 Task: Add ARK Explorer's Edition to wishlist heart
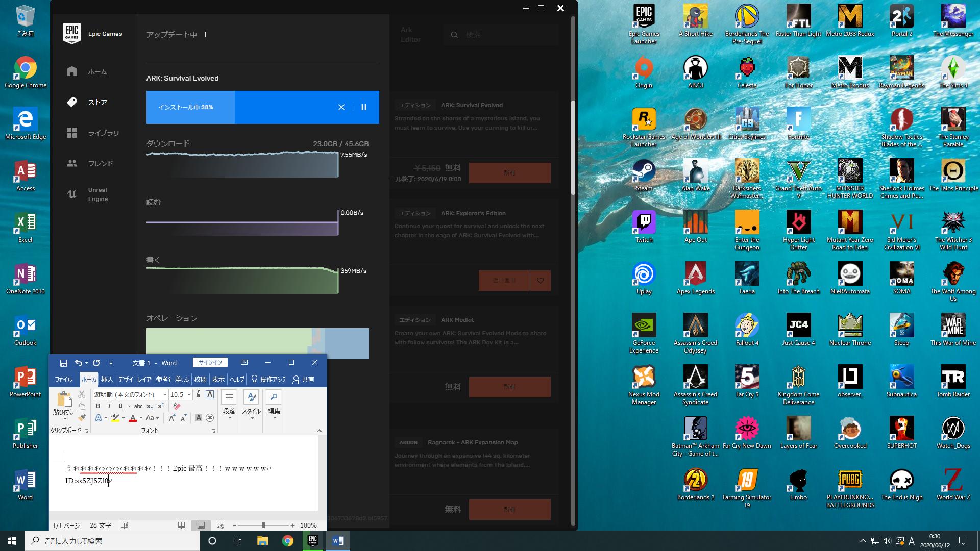[x=541, y=281]
